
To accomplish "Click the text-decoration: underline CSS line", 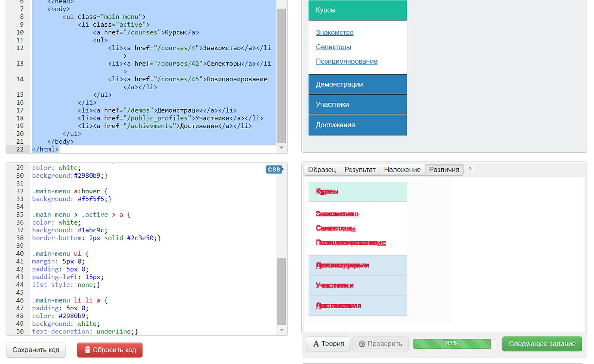I will point(85,331).
